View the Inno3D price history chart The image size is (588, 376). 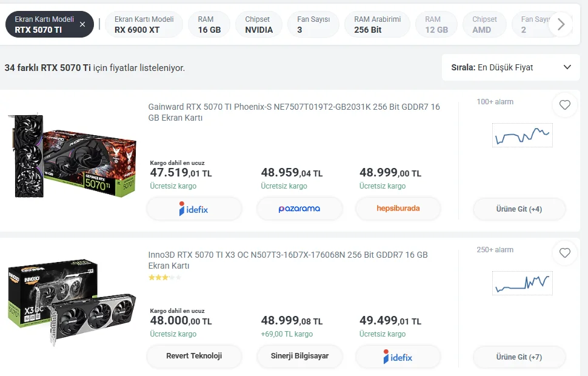click(x=522, y=283)
